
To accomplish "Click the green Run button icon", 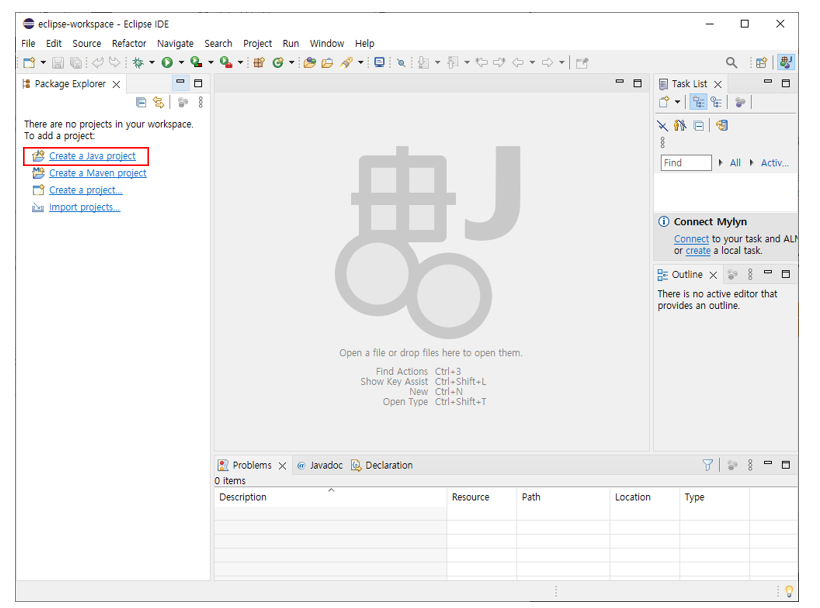I will pyautogui.click(x=167, y=63).
